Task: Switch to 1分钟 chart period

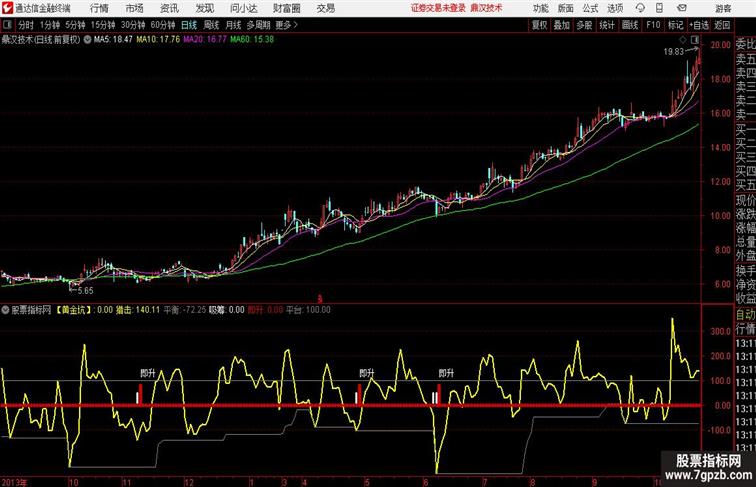Action: 50,25
